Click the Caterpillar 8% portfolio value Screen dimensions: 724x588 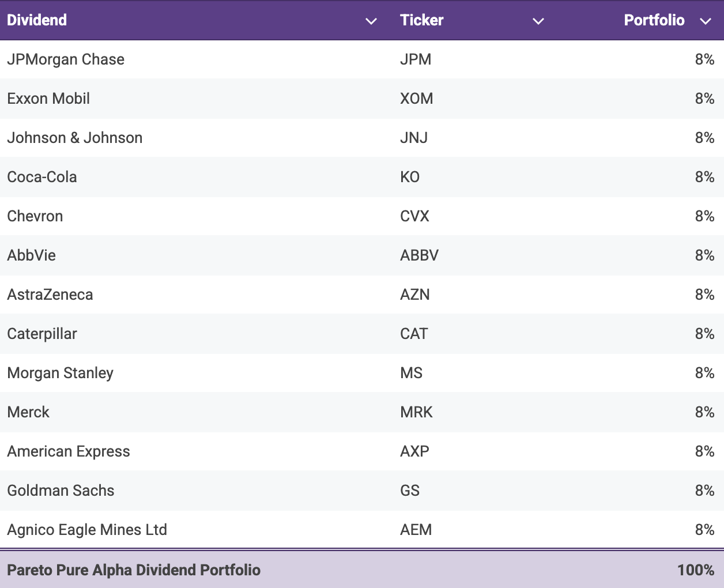(706, 334)
